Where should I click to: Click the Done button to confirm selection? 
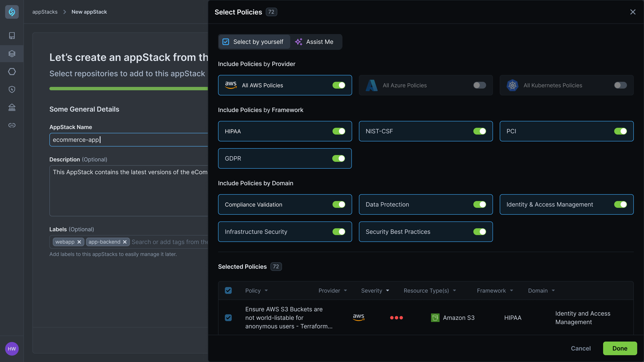620,348
